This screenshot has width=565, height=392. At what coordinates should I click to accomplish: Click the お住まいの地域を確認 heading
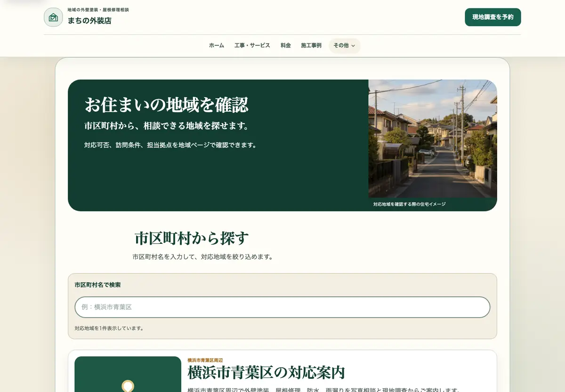tap(166, 104)
